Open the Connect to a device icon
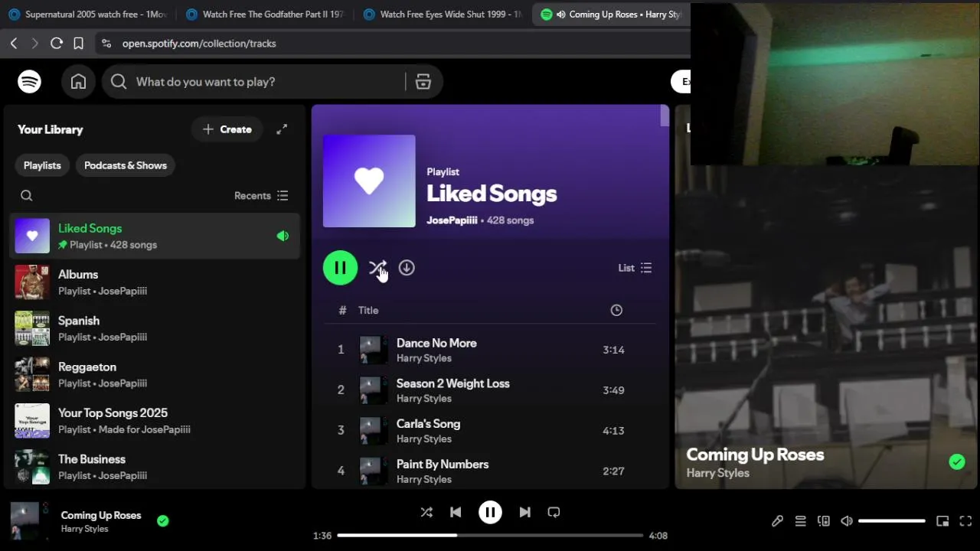 pos(824,521)
